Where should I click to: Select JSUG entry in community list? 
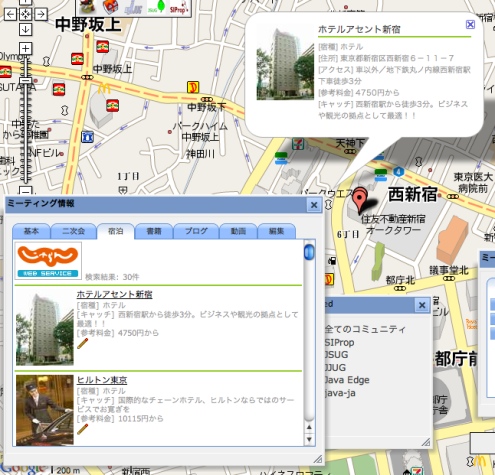(337, 355)
